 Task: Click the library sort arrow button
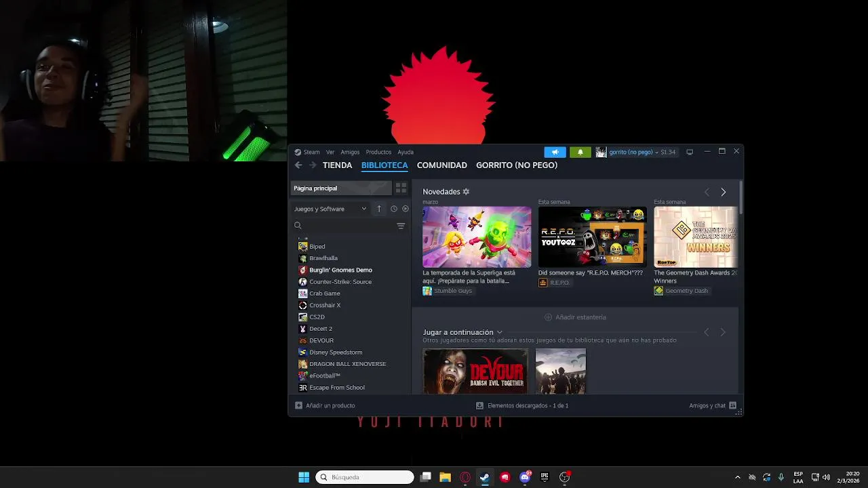379,209
